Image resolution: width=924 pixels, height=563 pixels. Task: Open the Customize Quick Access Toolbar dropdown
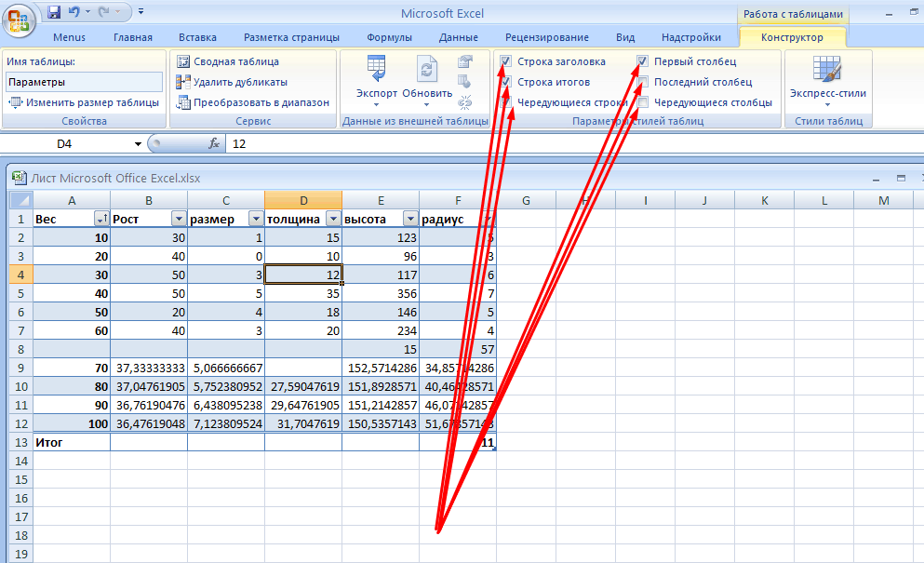[x=141, y=12]
